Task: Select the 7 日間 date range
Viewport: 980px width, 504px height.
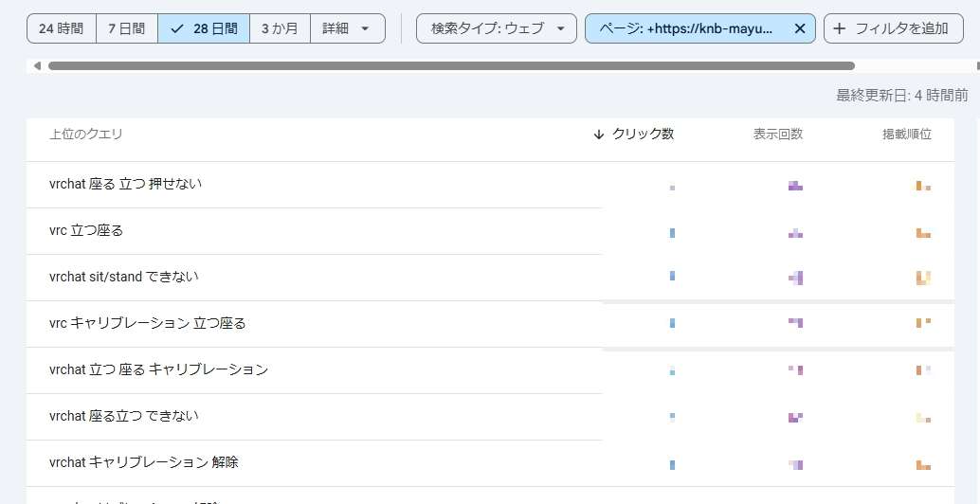Action: click(126, 28)
